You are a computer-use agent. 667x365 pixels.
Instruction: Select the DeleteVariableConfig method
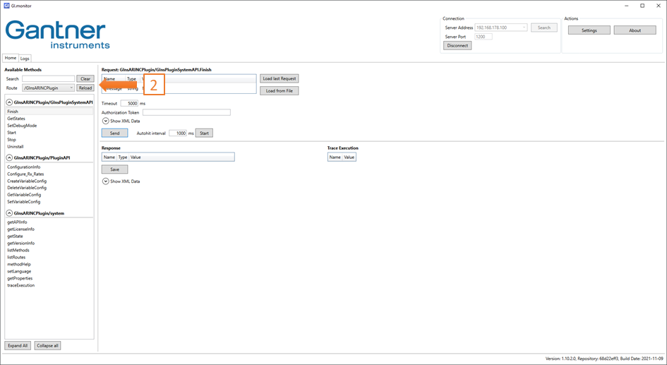coord(27,188)
